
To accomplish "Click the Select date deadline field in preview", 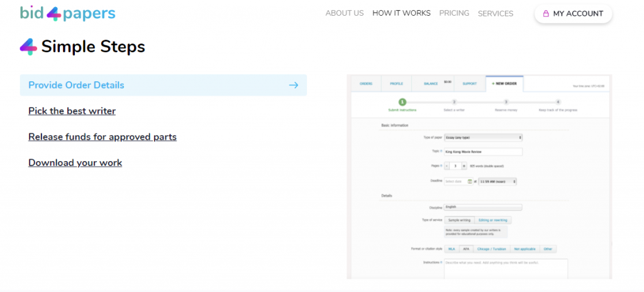I will [458, 181].
